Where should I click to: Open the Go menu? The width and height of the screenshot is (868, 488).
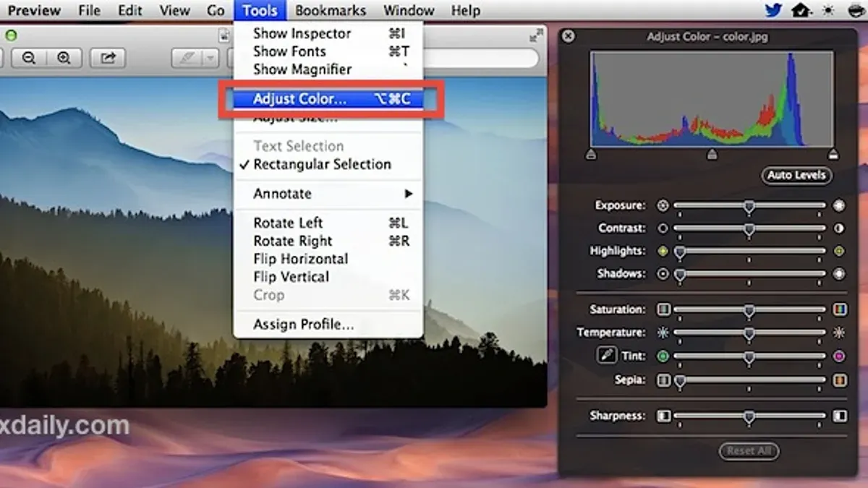coord(216,10)
